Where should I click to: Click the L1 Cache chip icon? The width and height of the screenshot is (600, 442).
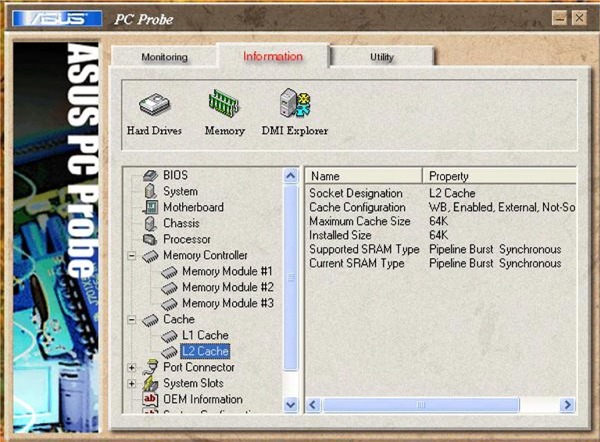click(169, 336)
